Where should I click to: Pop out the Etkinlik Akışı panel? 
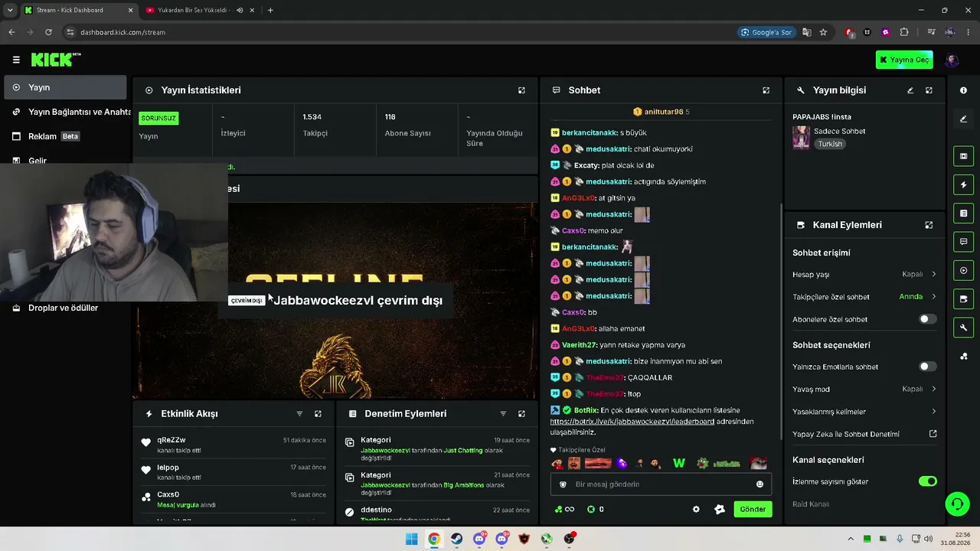click(318, 414)
